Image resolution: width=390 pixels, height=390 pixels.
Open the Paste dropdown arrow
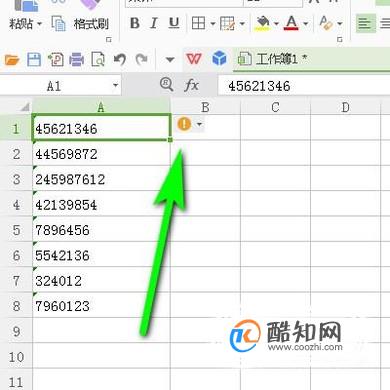(x=39, y=24)
